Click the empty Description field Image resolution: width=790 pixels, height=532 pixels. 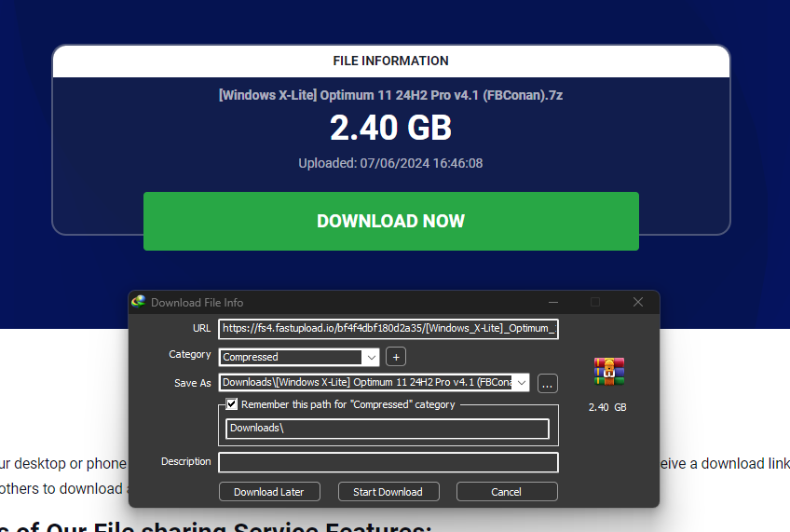pos(388,462)
